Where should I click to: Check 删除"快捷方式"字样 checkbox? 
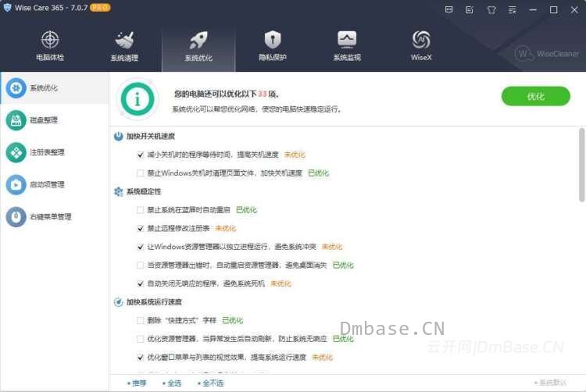pos(140,320)
